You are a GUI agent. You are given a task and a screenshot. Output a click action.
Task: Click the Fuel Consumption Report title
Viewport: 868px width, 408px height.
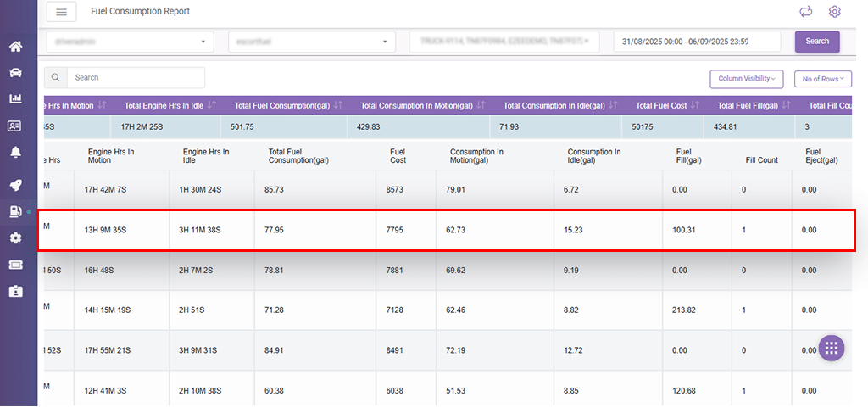(x=140, y=11)
